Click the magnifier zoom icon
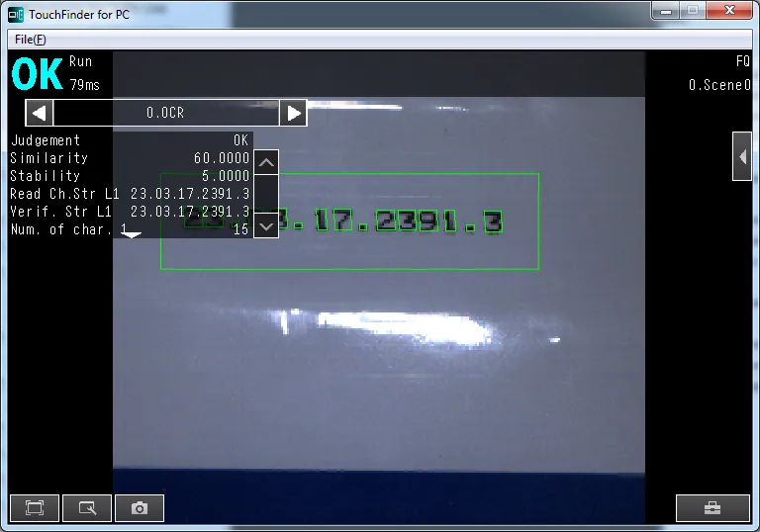 87,508
